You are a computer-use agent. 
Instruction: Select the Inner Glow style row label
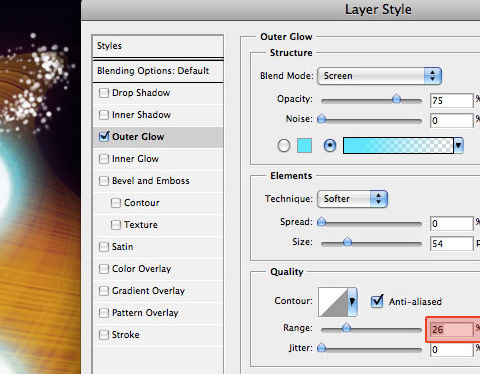tap(135, 159)
